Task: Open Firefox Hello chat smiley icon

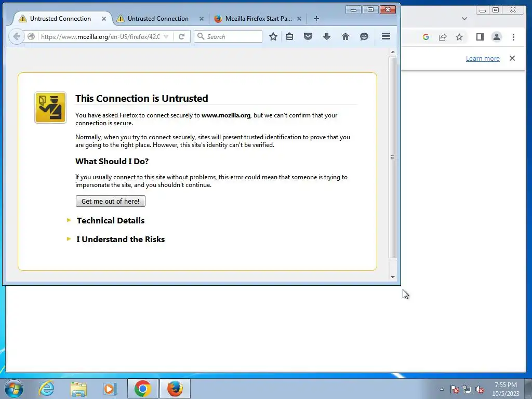Action: coord(364,36)
